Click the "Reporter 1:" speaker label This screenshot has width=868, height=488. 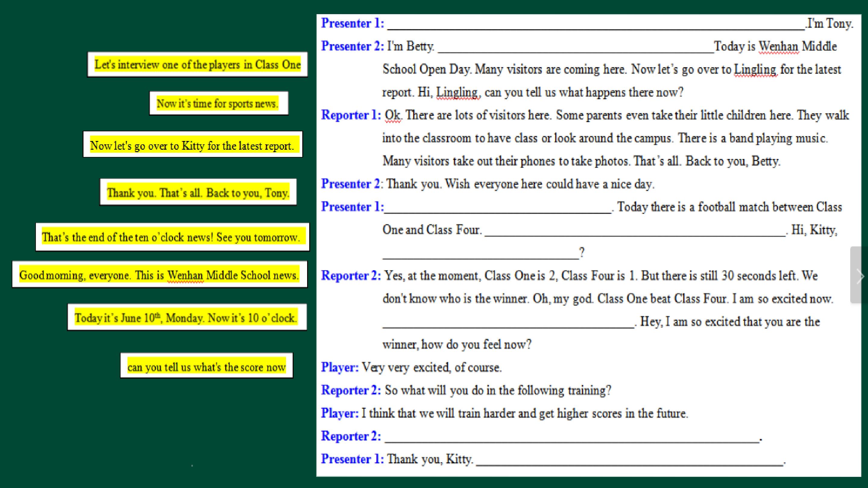(351, 115)
